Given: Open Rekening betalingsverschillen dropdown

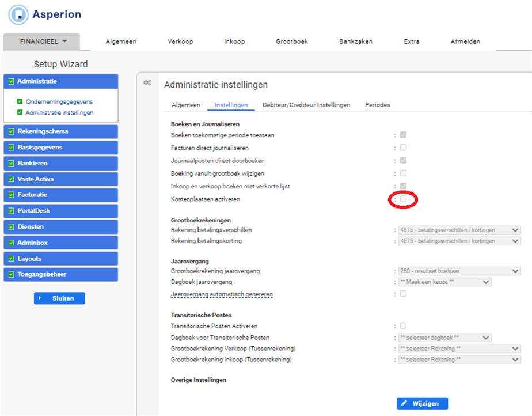Looking at the screenshot, I should tap(459, 230).
